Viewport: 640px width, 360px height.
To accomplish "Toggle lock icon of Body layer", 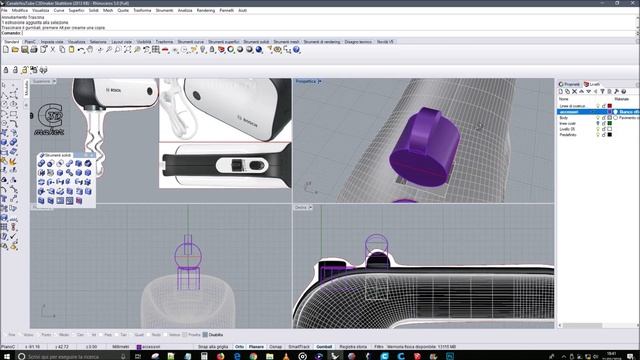I will [x=604, y=118].
